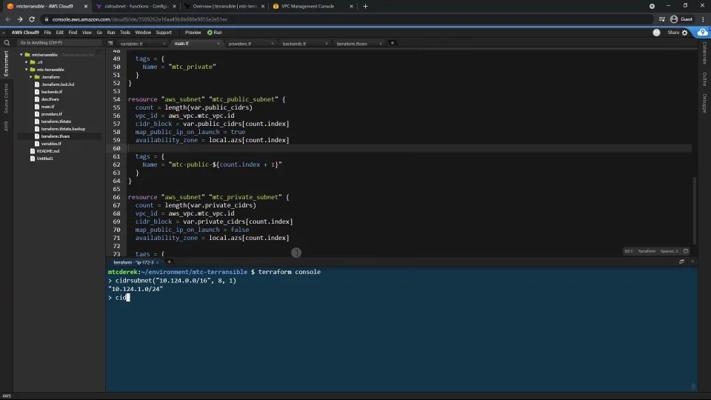Screen dimensions: 711x400
Task: Reload the browser page
Action: pos(32,19)
